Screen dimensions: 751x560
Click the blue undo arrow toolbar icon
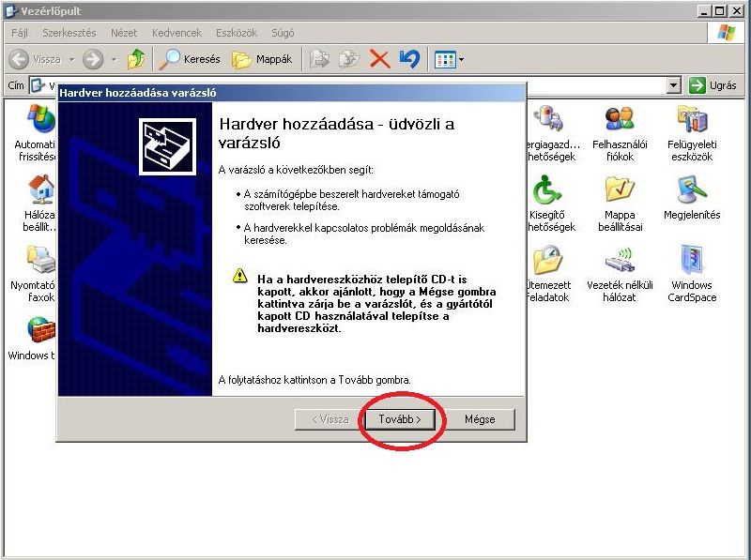point(409,59)
